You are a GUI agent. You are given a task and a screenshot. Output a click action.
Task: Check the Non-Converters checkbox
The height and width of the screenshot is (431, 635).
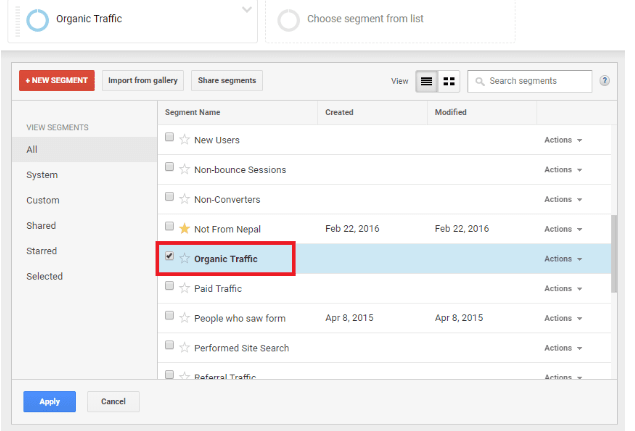169,197
